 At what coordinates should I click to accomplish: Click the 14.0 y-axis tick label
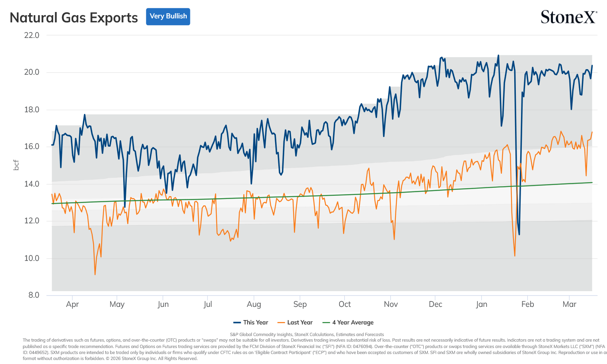pyautogui.click(x=32, y=184)
